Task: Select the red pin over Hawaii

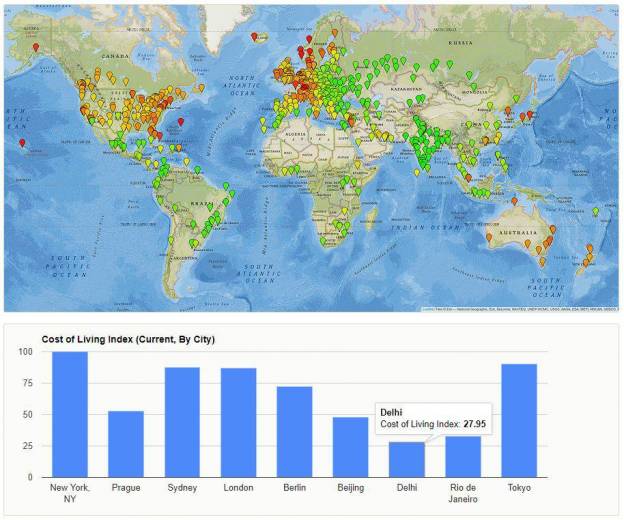Action: click(22, 142)
